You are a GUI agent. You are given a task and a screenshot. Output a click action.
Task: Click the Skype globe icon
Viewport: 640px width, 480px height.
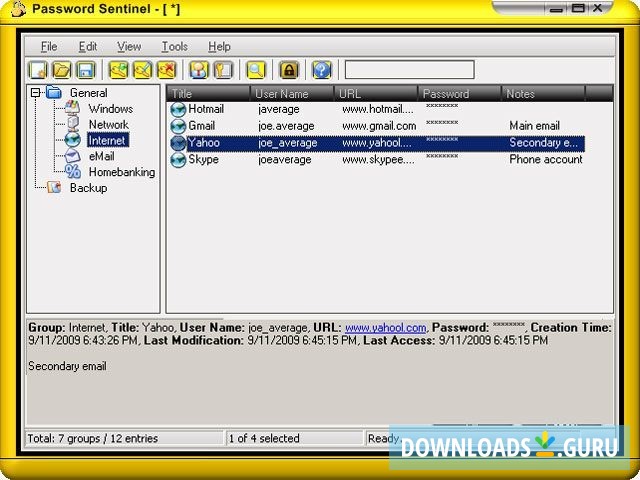pos(178,160)
